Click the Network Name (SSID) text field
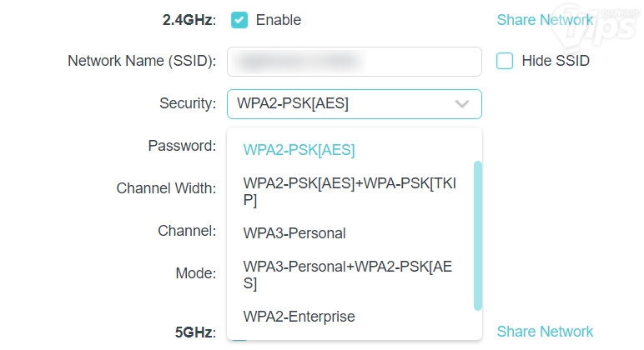This screenshot has width=644, height=350. coord(354,61)
